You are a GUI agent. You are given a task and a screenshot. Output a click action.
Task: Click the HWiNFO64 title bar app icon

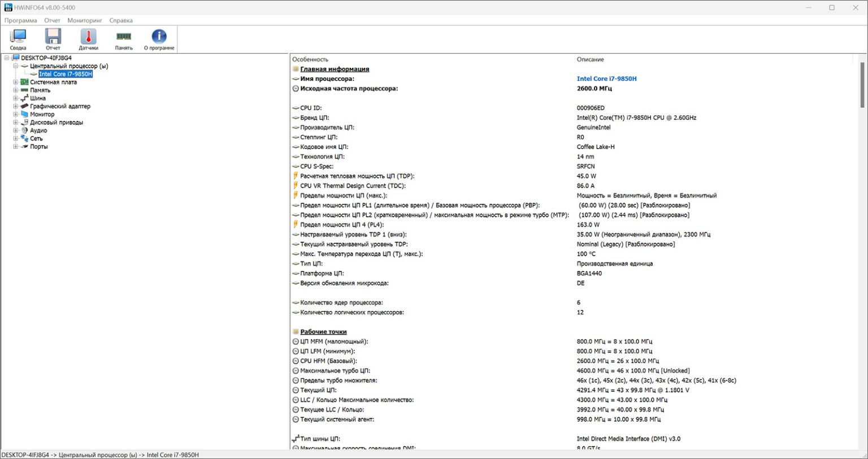[x=8, y=7]
